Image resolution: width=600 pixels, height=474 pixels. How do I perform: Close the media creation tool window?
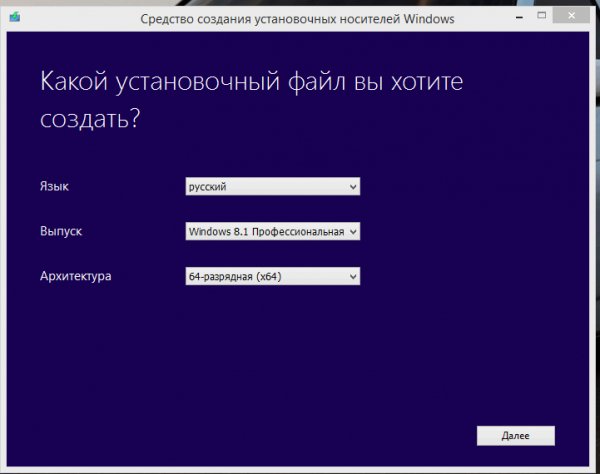[x=571, y=15]
